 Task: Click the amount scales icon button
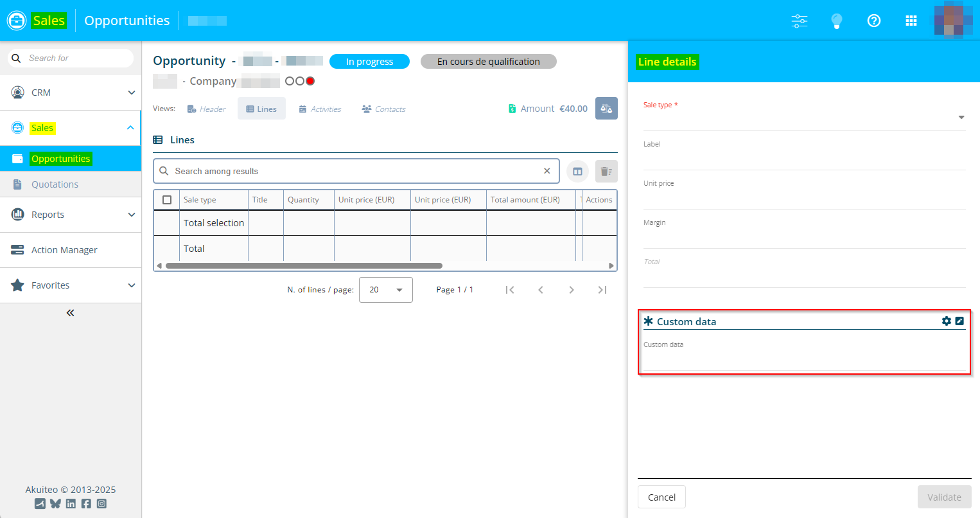606,109
